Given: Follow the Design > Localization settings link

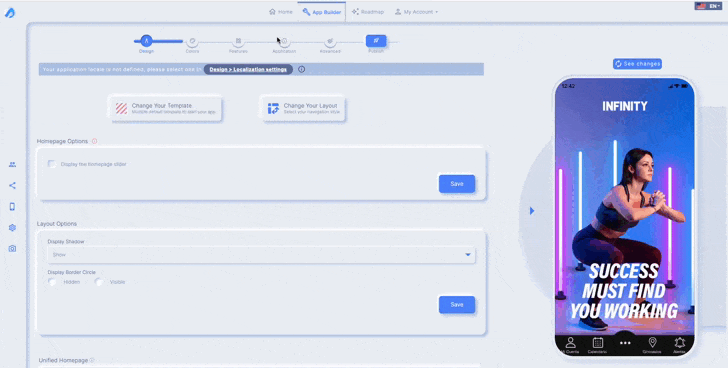Looking at the screenshot, I should (248, 70).
